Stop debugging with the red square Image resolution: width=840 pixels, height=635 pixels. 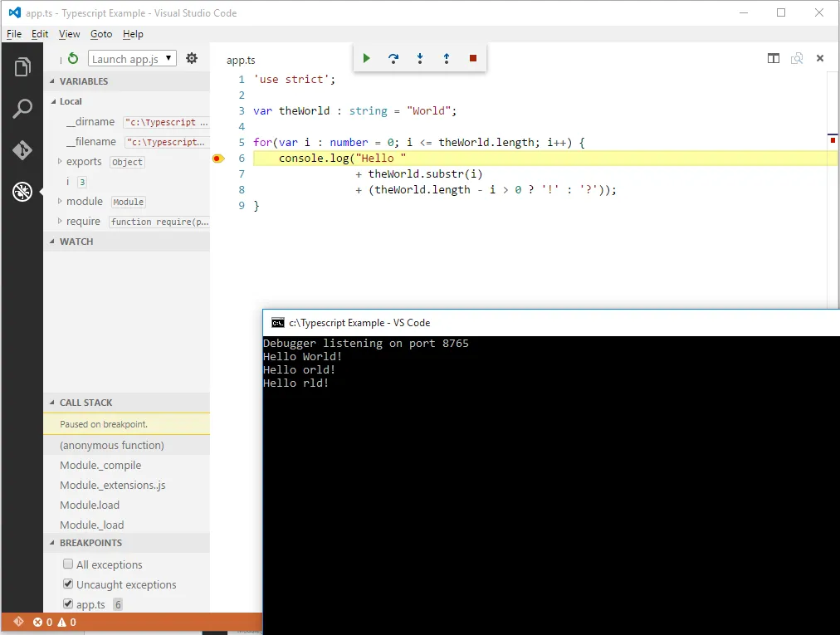tap(473, 58)
